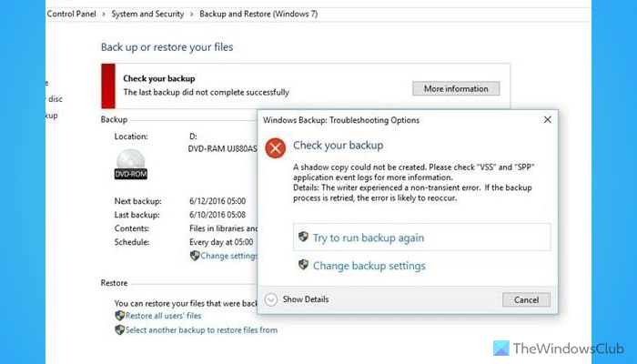
Task: Click the shield icon beside Change backup settings
Action: point(303,266)
